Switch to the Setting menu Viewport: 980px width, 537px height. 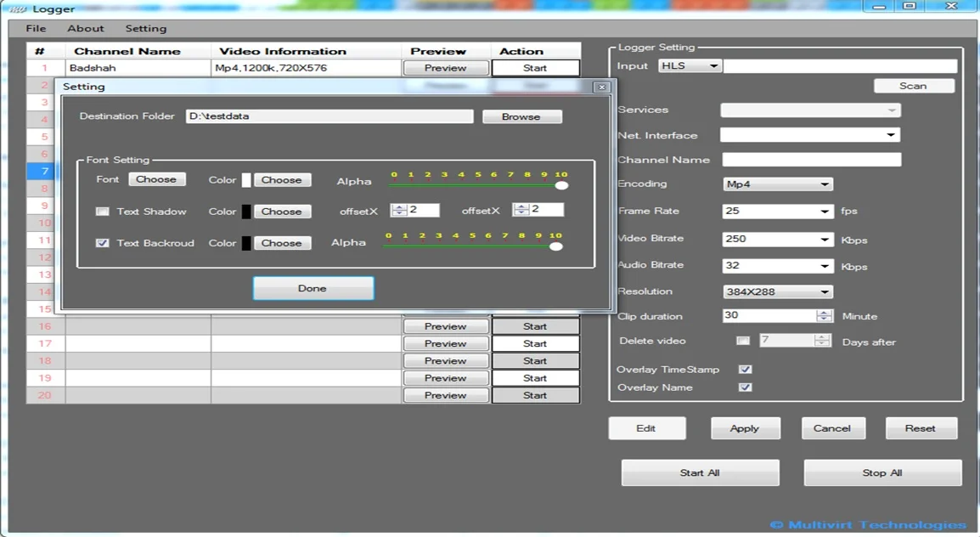click(145, 28)
